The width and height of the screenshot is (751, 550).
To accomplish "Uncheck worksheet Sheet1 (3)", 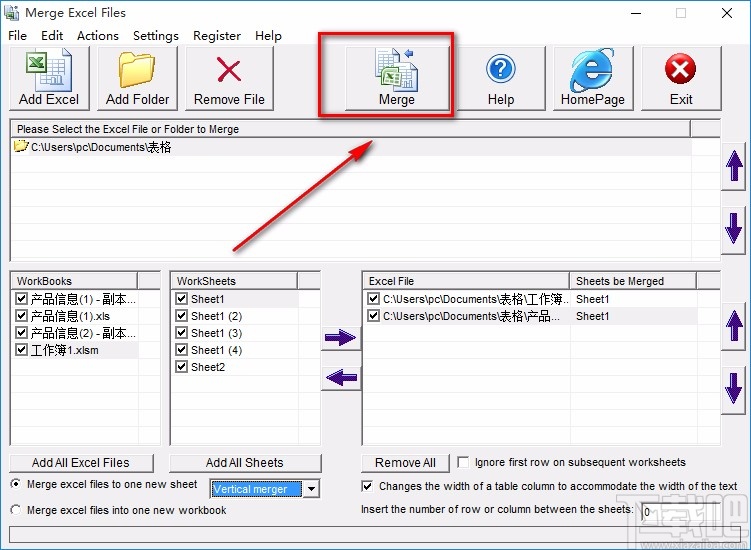I will pyautogui.click(x=181, y=332).
